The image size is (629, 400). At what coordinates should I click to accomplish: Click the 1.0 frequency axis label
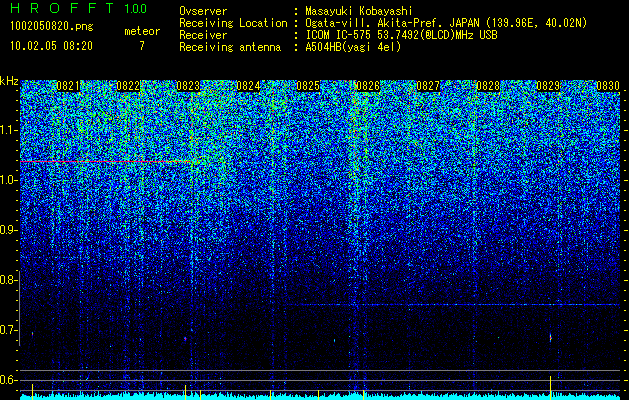pyautogui.click(x=8, y=181)
